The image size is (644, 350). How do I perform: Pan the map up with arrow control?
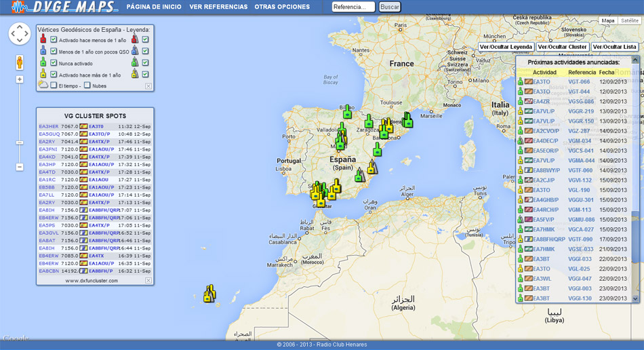19,26
